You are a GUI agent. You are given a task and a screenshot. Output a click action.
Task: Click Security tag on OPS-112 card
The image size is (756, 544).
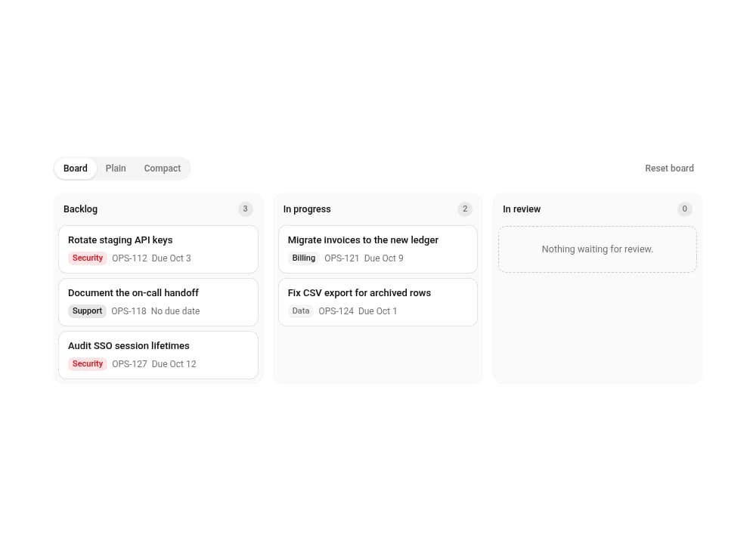pyautogui.click(x=88, y=258)
